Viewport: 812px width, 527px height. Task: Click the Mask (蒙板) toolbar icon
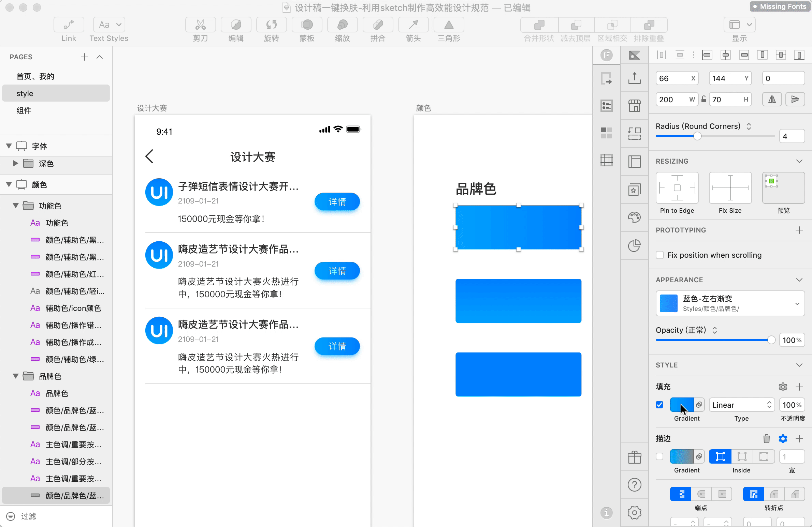(x=307, y=25)
